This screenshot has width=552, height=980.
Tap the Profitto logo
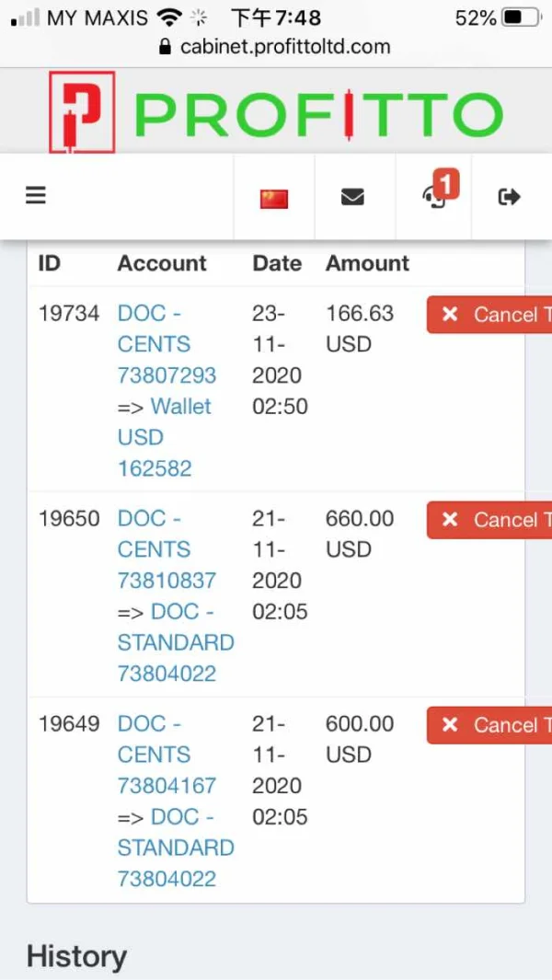point(276,112)
